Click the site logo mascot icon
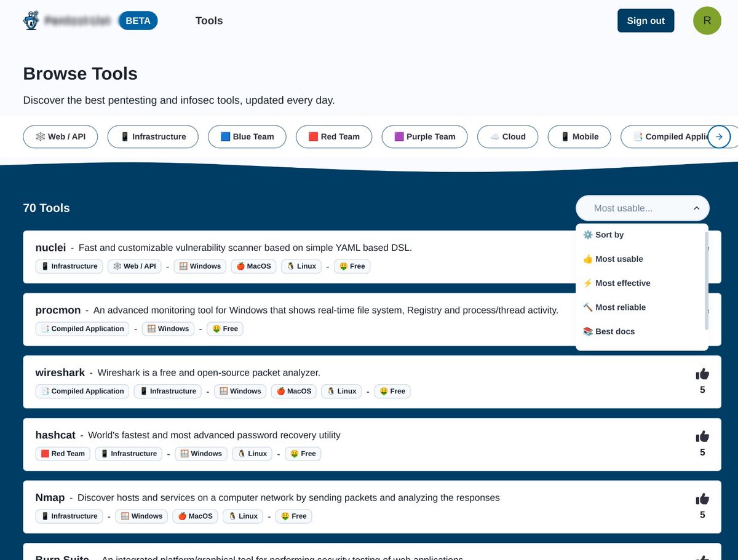The height and width of the screenshot is (560, 738). 31,21
